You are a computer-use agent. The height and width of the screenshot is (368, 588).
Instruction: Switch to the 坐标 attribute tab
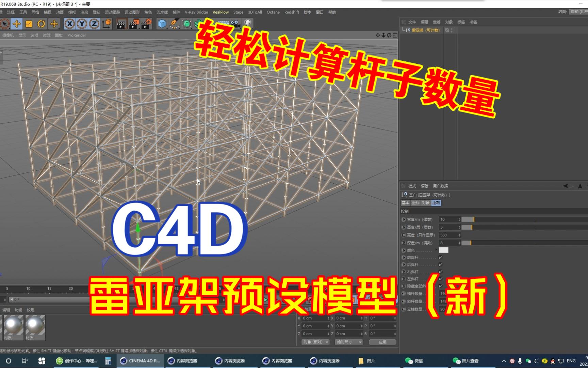tap(415, 203)
